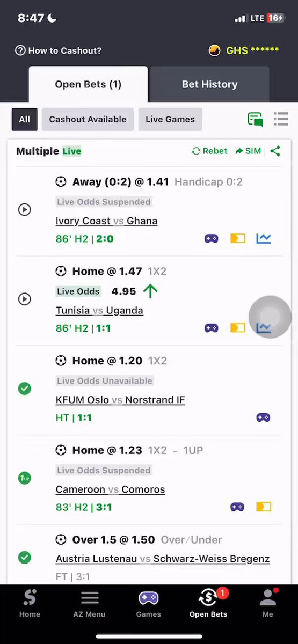Tap yellow card icon on Cameroon vs Comoros row
298x644 pixels.
pos(264,507)
